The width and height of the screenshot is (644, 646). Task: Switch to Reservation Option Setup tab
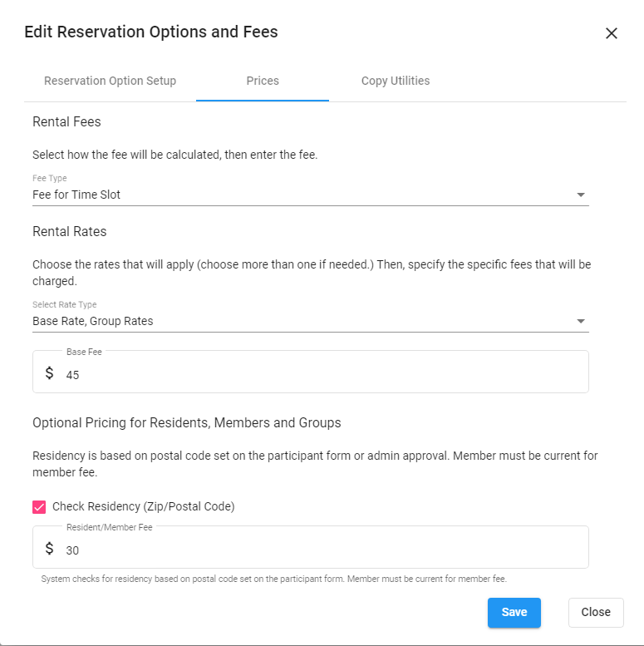click(x=110, y=81)
